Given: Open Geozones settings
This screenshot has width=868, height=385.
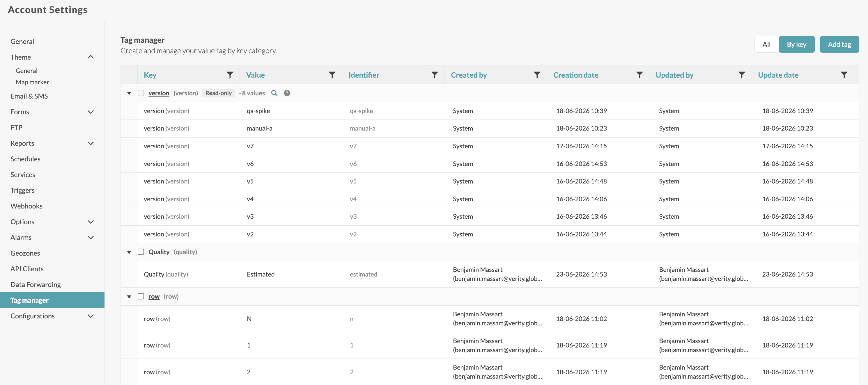Looking at the screenshot, I should 25,253.
